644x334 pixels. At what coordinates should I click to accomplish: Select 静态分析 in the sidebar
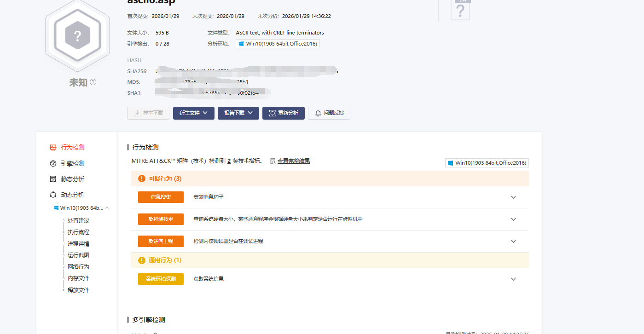pyautogui.click(x=72, y=179)
